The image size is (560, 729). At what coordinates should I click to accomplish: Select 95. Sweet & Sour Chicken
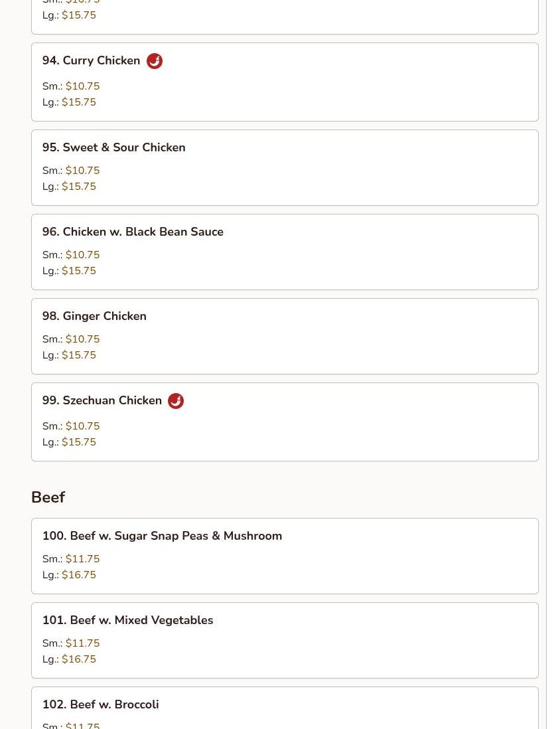click(x=113, y=147)
